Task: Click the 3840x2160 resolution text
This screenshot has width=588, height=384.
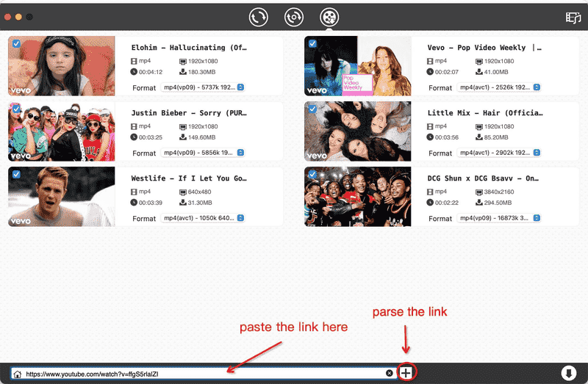Action: tap(499, 192)
